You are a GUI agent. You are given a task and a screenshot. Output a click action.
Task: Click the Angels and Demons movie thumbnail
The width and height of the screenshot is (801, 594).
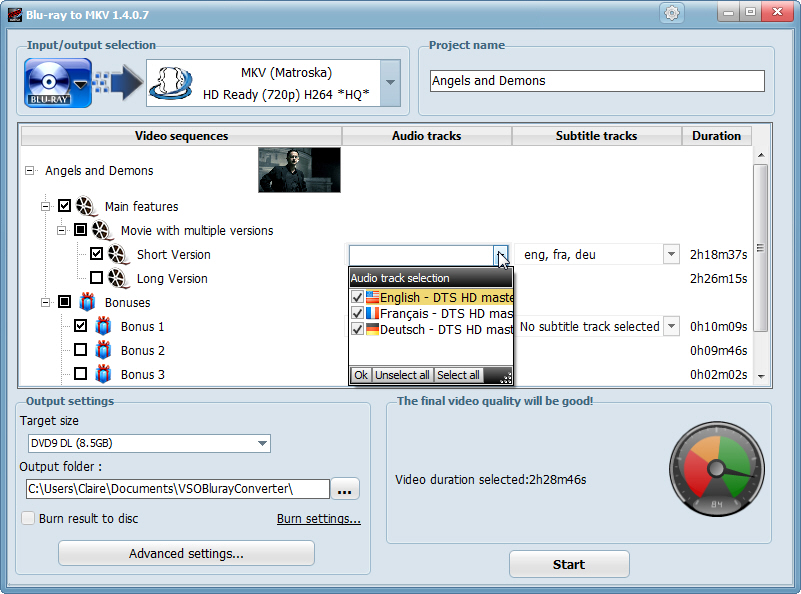[299, 170]
